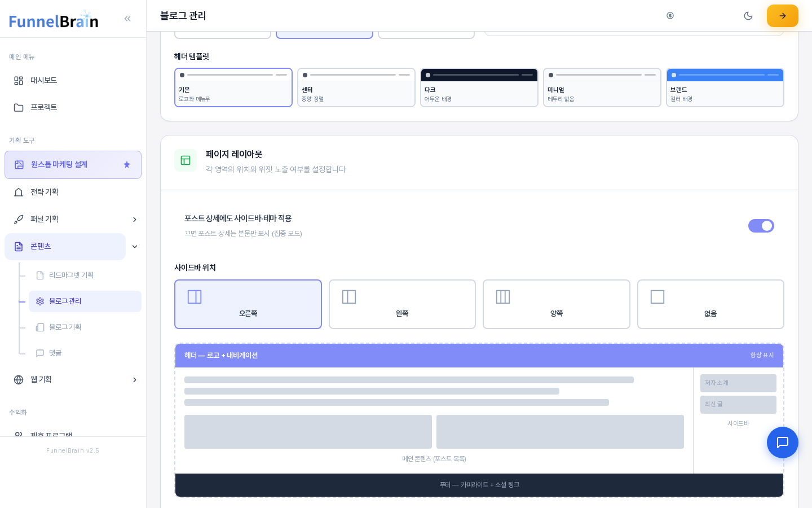
Task: Click the star icon on 원스톱 마케팅 설계
Action: click(x=127, y=165)
